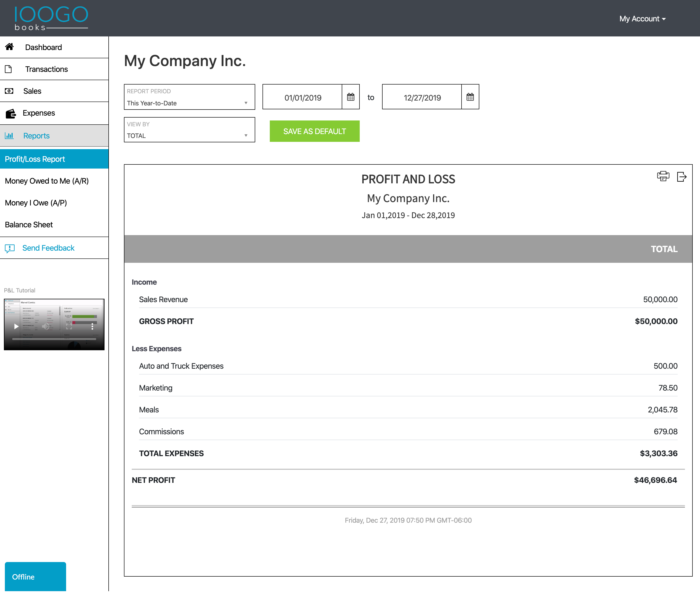Click the GROSS PROFIT label

tap(166, 322)
